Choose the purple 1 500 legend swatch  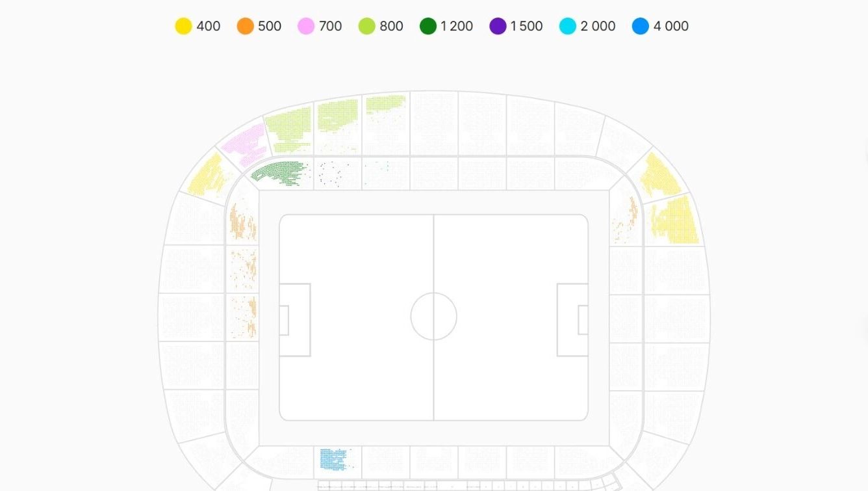click(498, 27)
